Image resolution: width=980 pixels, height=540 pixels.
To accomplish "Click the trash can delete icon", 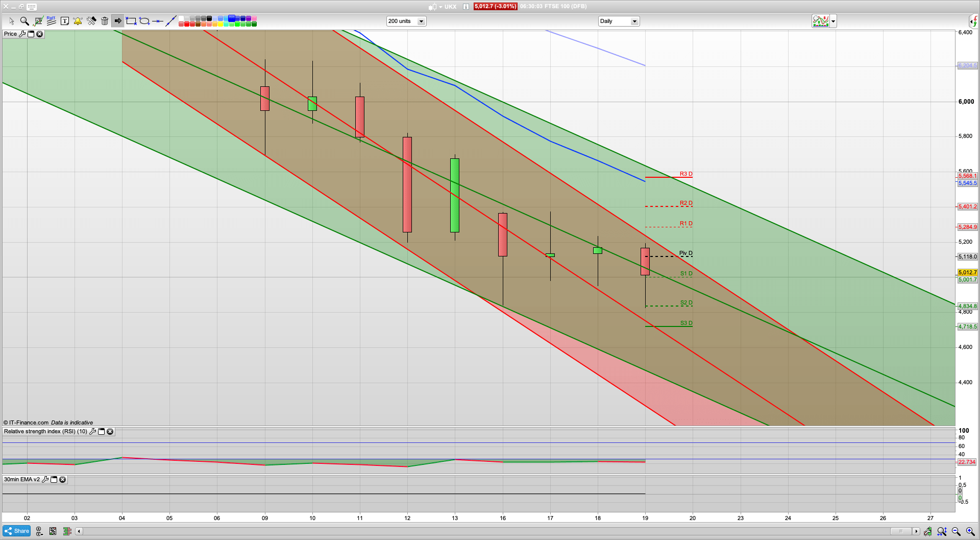I will [x=105, y=21].
